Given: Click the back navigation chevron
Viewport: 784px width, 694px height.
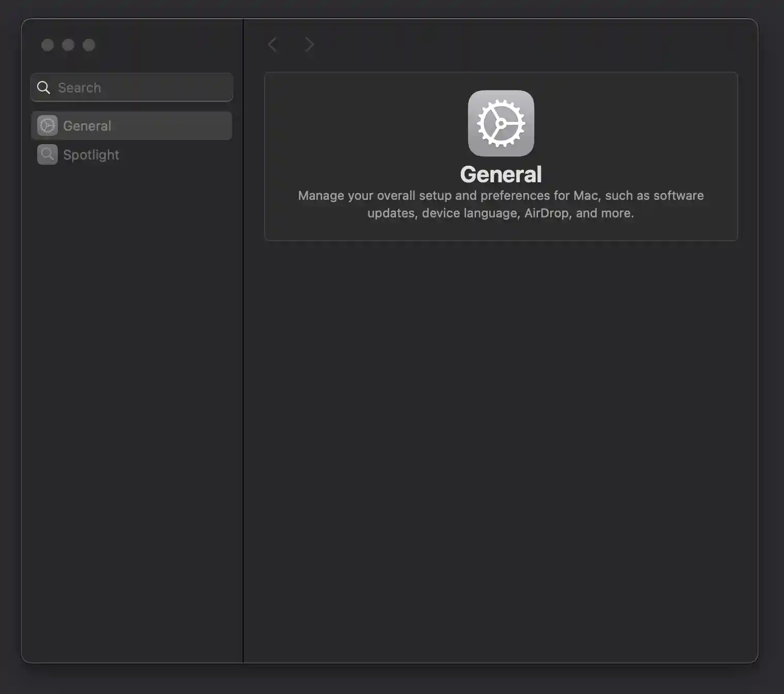Looking at the screenshot, I should (273, 44).
